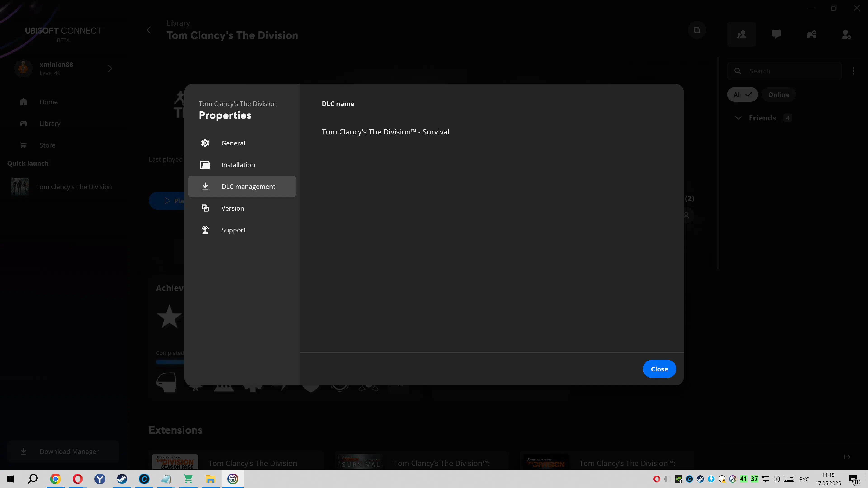The height and width of the screenshot is (488, 868).
Task: Click the Installation folder icon
Action: (205, 165)
